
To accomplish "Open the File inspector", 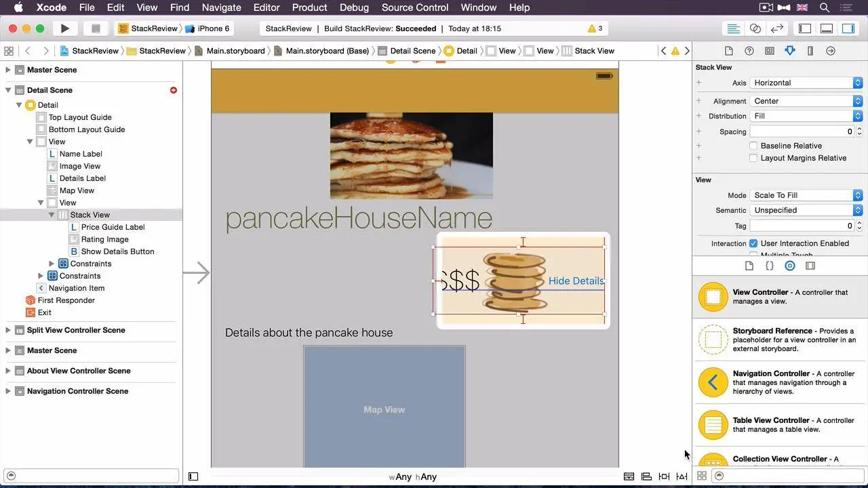I will 729,50.
